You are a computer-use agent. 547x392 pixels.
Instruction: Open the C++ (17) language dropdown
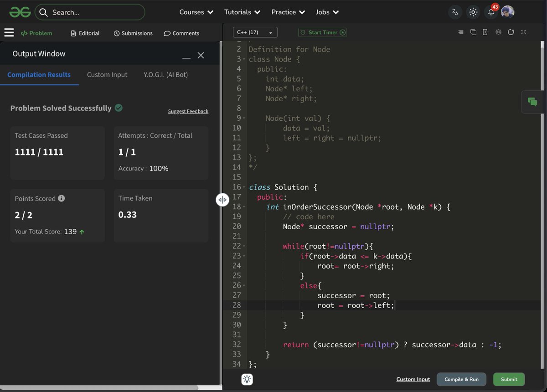pyautogui.click(x=255, y=32)
